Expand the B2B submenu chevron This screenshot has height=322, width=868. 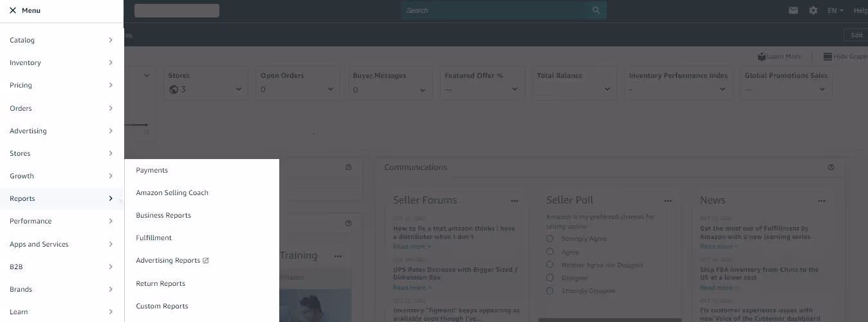coord(111,267)
